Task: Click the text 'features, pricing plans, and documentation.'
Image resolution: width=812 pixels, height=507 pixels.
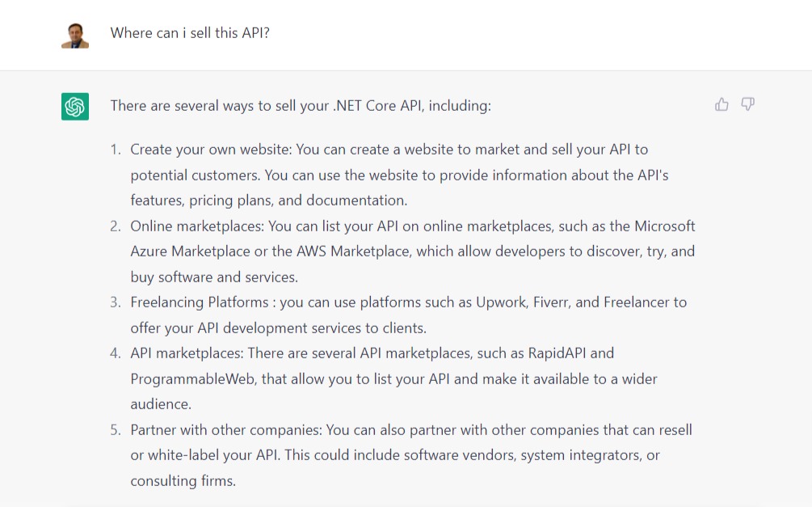Action: point(269,201)
